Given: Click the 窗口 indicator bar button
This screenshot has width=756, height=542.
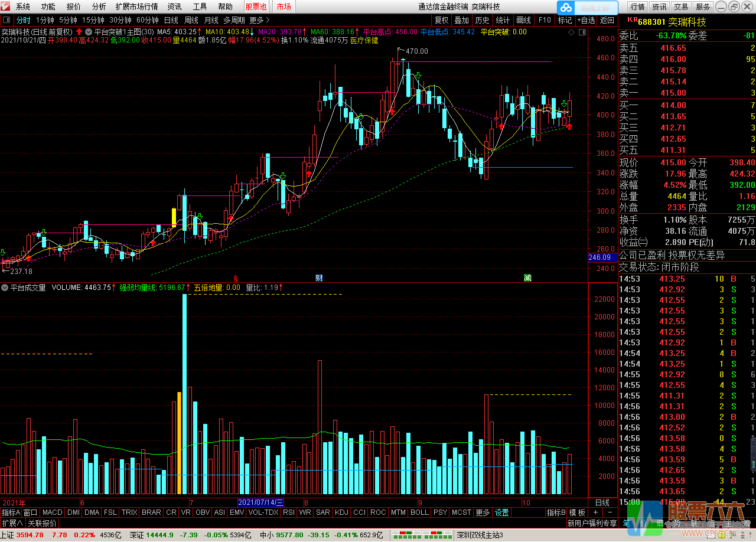Looking at the screenshot, I should (31, 512).
